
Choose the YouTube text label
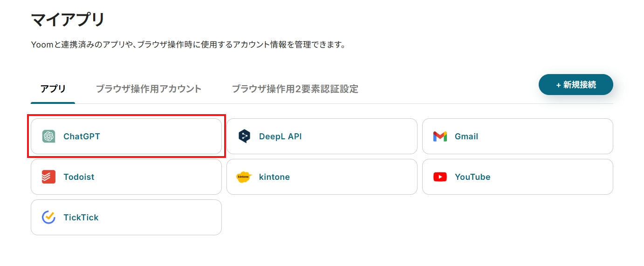[x=473, y=177]
